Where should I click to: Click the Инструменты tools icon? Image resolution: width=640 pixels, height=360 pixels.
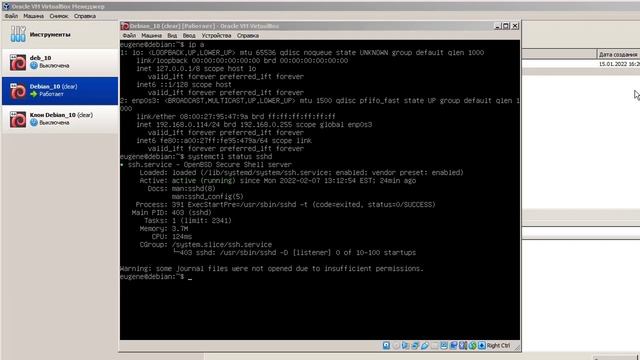tap(18, 34)
